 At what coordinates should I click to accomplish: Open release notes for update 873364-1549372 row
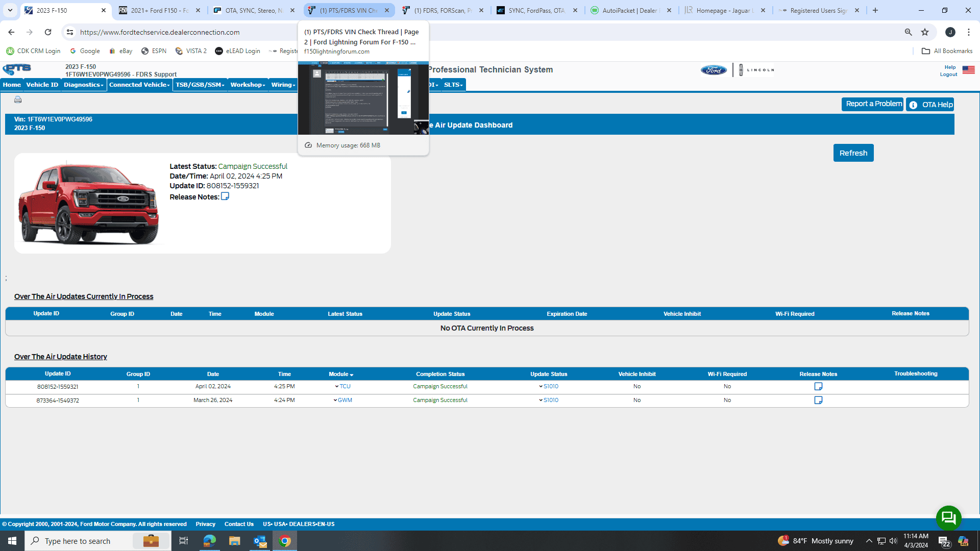coord(818,400)
